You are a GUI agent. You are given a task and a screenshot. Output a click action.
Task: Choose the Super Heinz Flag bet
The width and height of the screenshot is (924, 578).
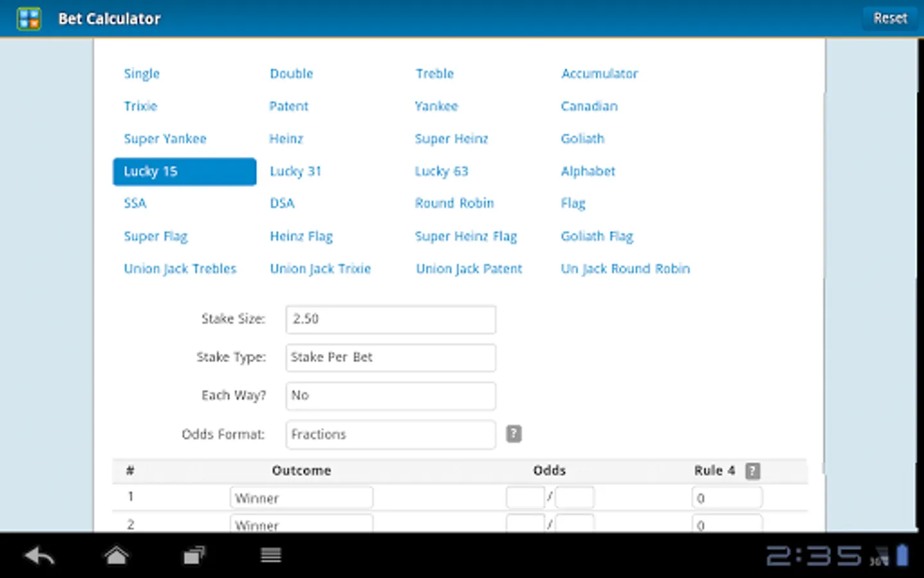tap(466, 236)
